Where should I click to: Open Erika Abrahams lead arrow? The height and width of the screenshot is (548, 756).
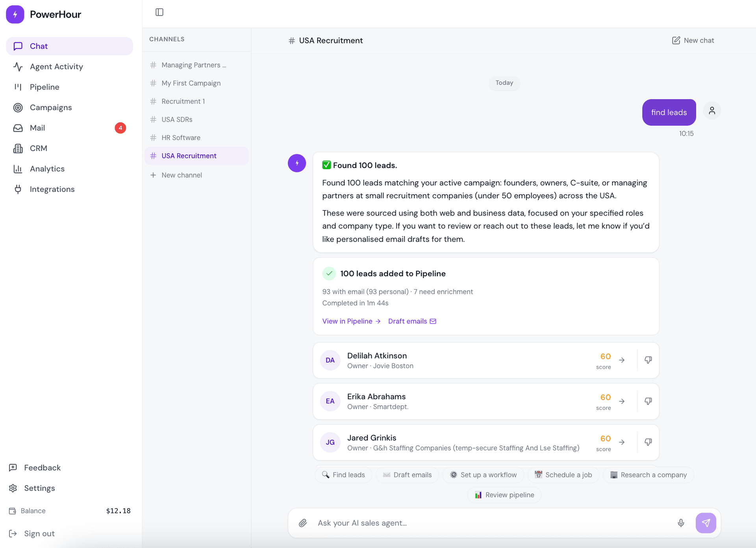tap(622, 401)
